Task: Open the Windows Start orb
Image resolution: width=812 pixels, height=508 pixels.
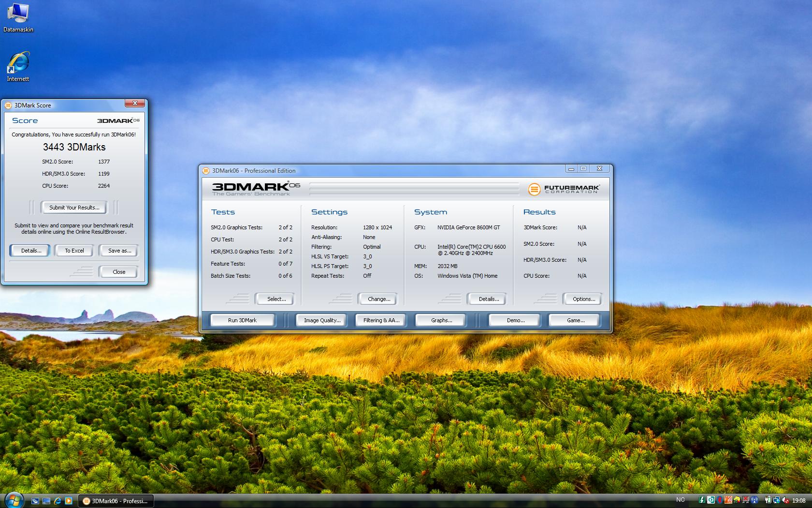Action: coord(14,500)
